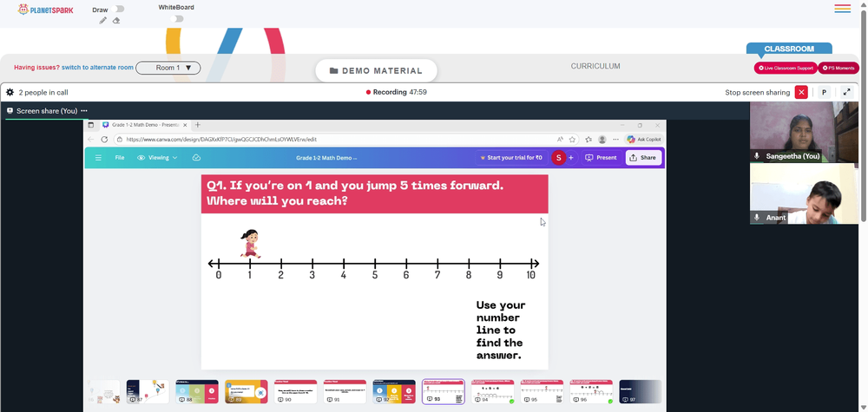Open a new browser tab
The height and width of the screenshot is (412, 868).
tap(198, 125)
